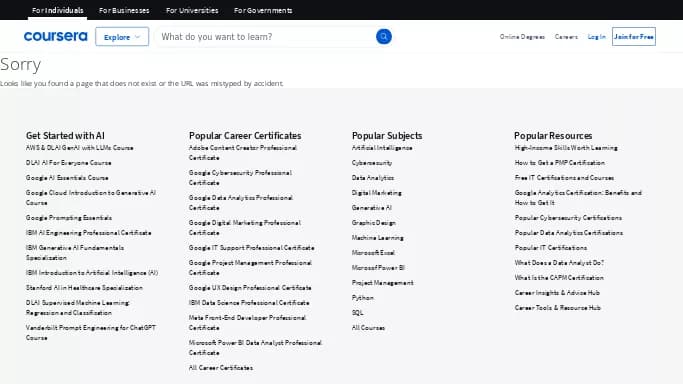Screen dimensions: 683x384
Task: Open All Career Certificates link
Action: 221,368
